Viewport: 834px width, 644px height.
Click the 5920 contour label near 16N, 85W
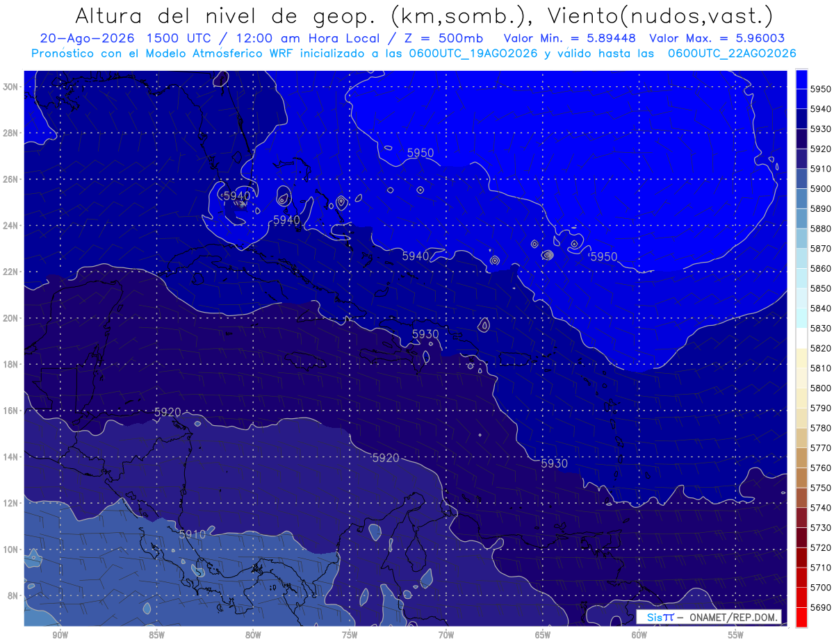[x=167, y=412]
